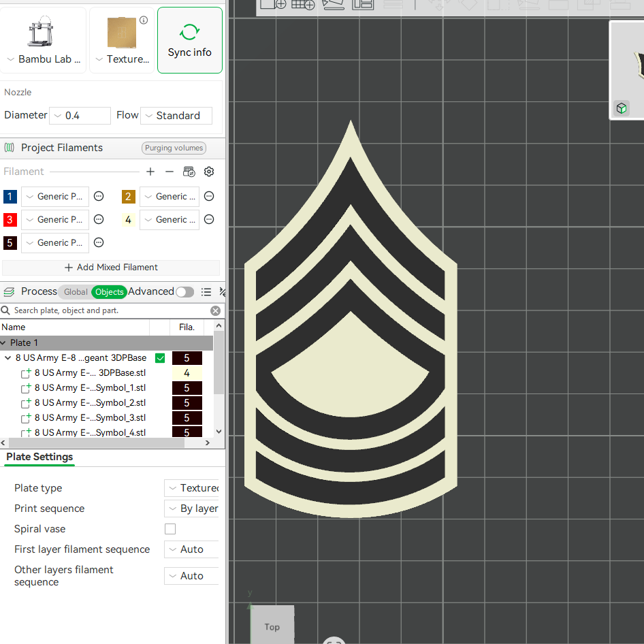Open filament 1 Generic preset dropdown
The height and width of the screenshot is (644, 644).
click(x=55, y=196)
